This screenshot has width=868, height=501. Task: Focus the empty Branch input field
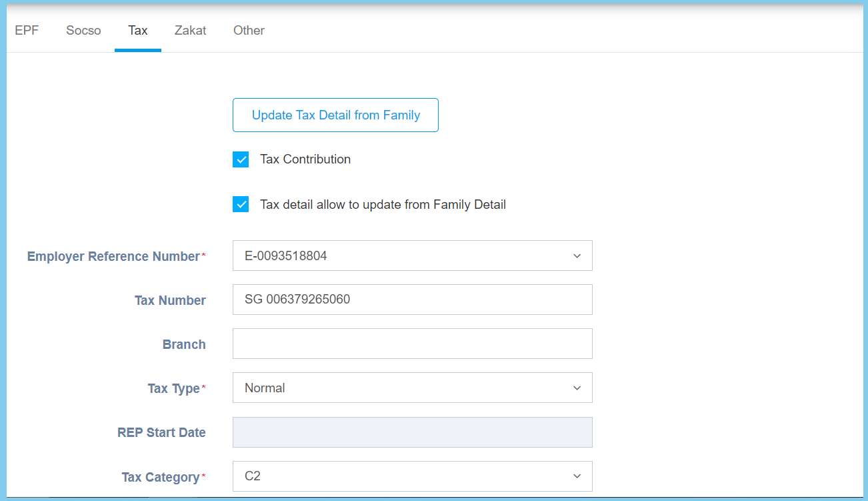point(412,344)
